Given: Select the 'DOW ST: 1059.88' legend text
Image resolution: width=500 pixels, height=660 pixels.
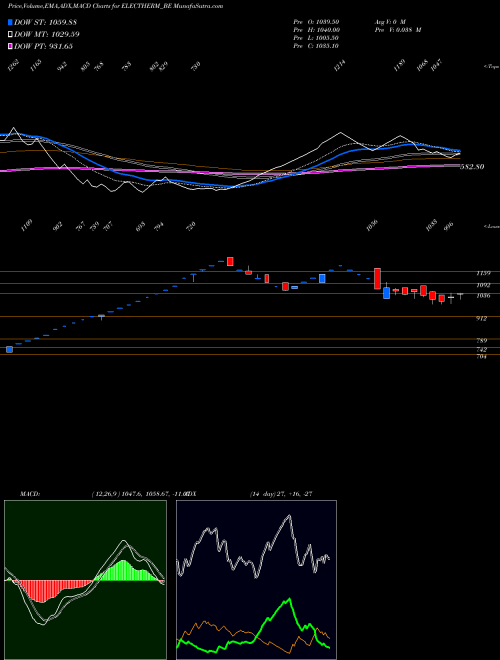Looking at the screenshot, I should tap(45, 22).
